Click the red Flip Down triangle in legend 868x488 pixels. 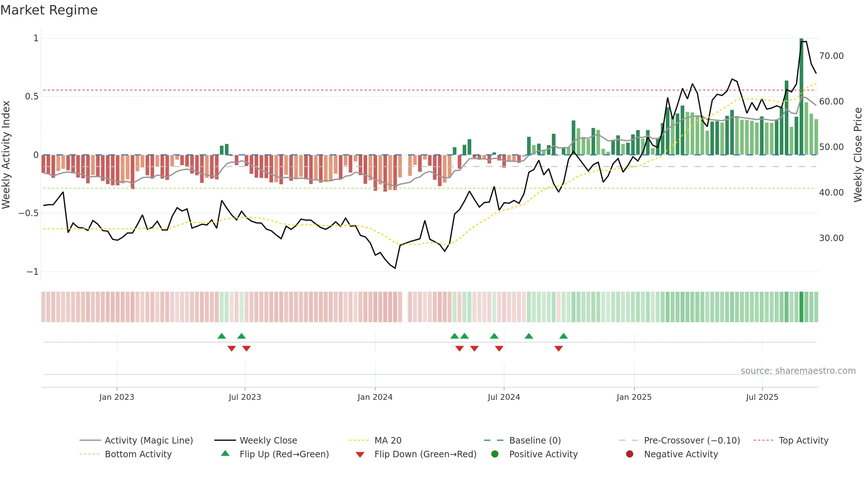(360, 455)
